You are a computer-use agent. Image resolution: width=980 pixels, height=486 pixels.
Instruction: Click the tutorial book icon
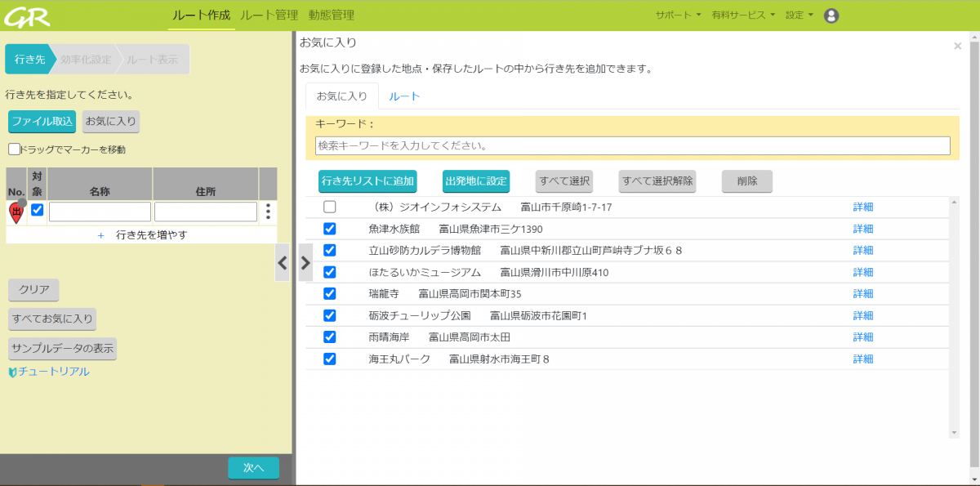(x=12, y=372)
